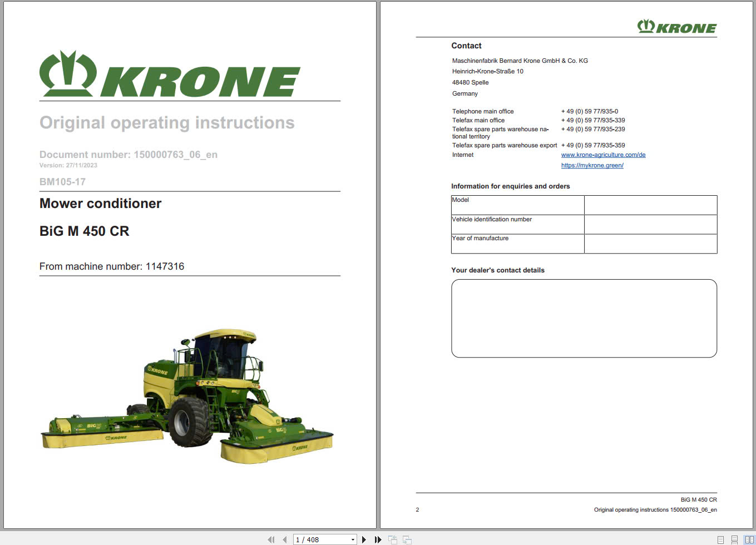Click the 'Version: 27/11/2023' text
Viewport: 756px width, 545px height.
point(68,165)
